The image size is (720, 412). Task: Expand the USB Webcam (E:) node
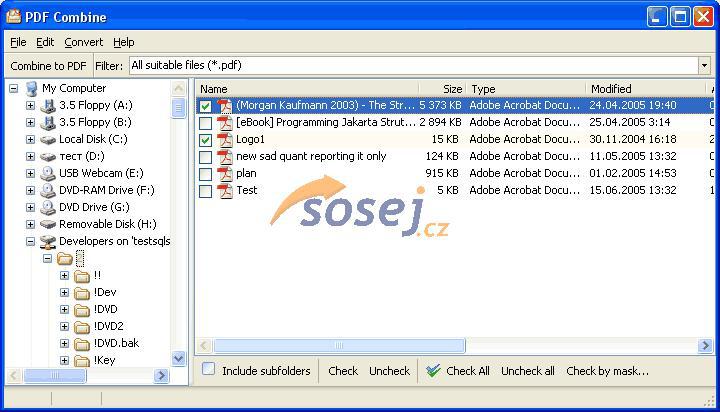pyautogui.click(x=30, y=174)
